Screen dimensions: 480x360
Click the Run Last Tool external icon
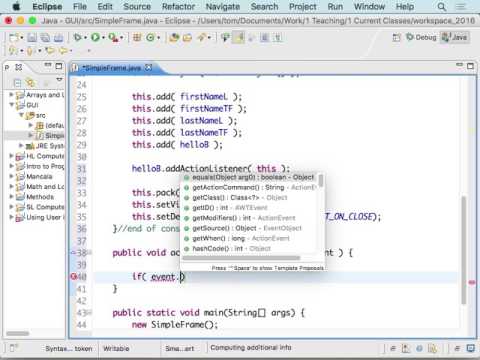(113, 38)
